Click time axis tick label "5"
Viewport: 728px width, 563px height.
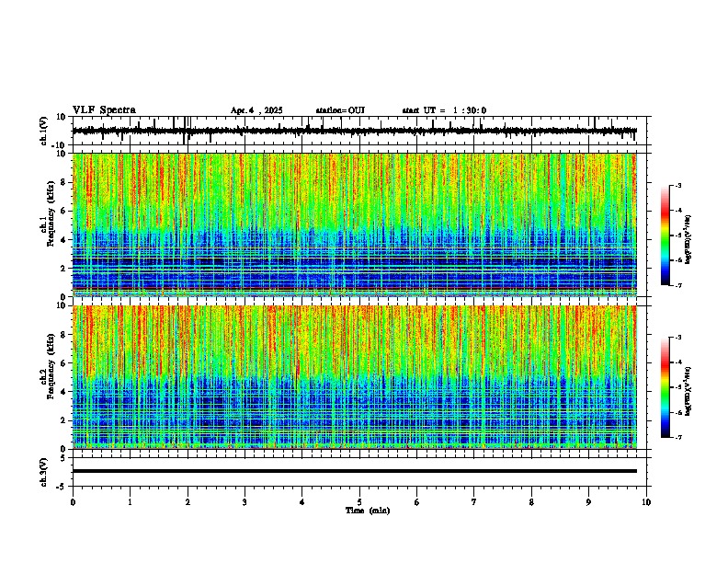point(359,502)
